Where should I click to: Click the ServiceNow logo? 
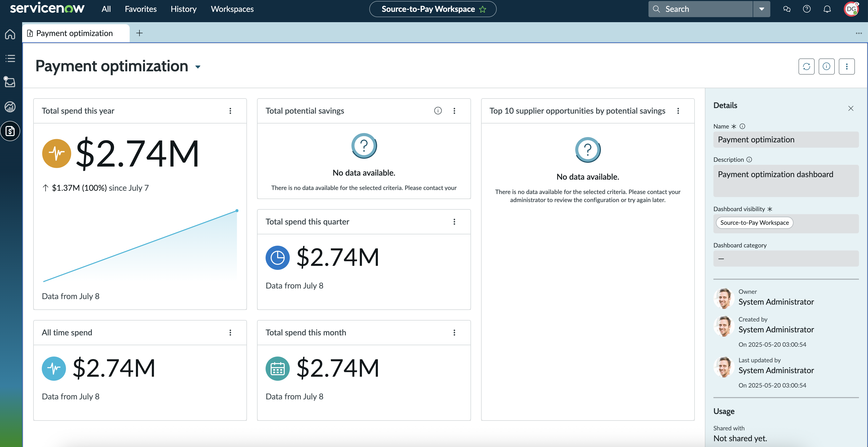[47, 8]
